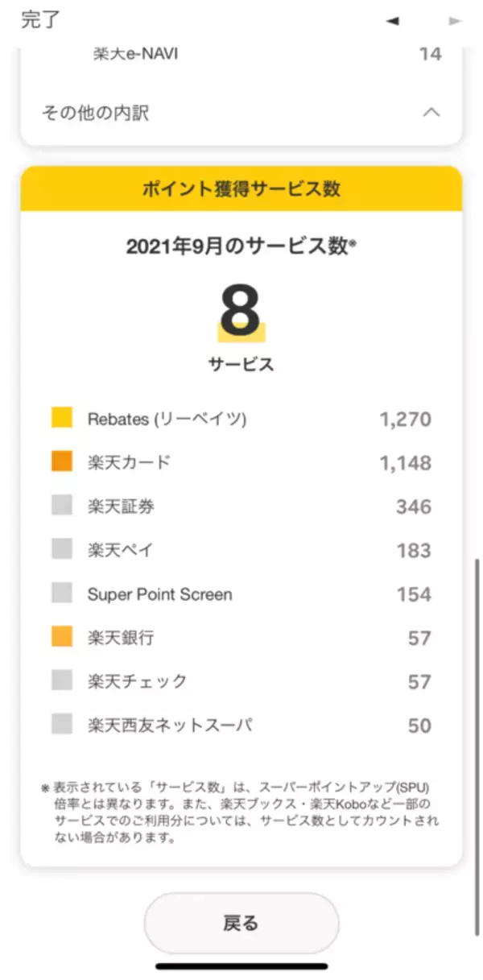483x980 pixels.
Task: Go forward with the right arrow icon
Action: click(x=456, y=22)
